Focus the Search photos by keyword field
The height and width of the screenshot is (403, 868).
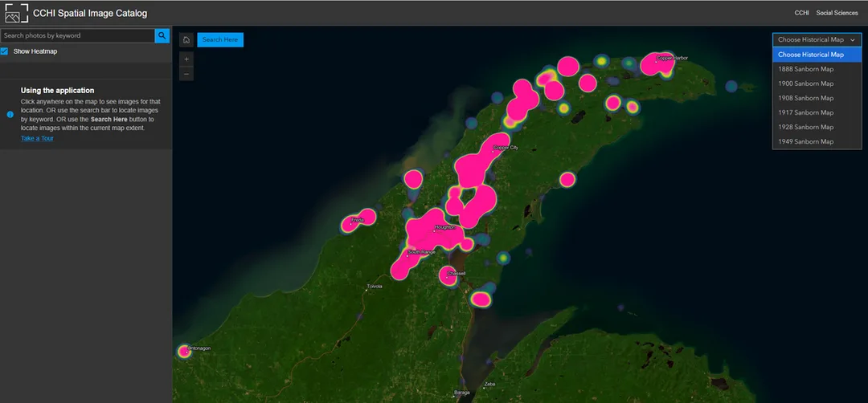77,35
